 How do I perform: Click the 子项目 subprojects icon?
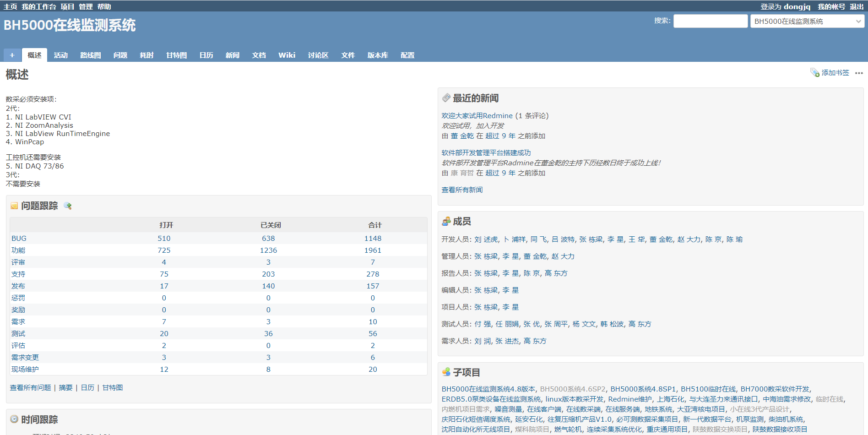pos(446,373)
